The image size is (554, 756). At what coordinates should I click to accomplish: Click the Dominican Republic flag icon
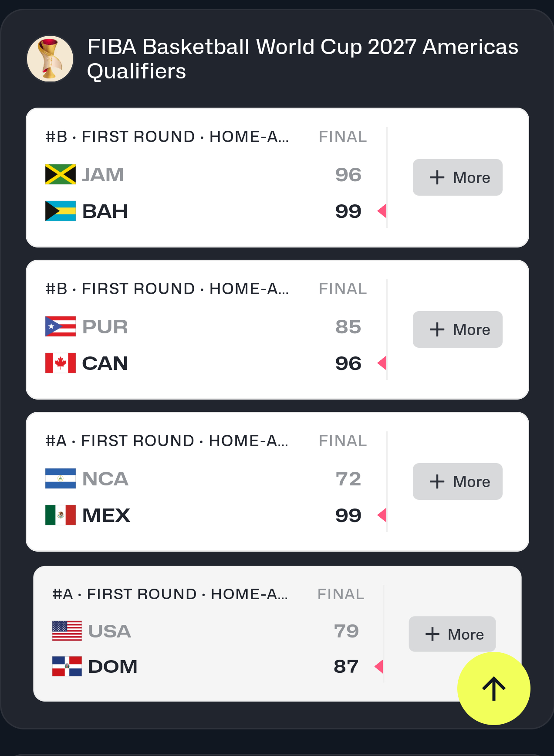click(x=67, y=666)
